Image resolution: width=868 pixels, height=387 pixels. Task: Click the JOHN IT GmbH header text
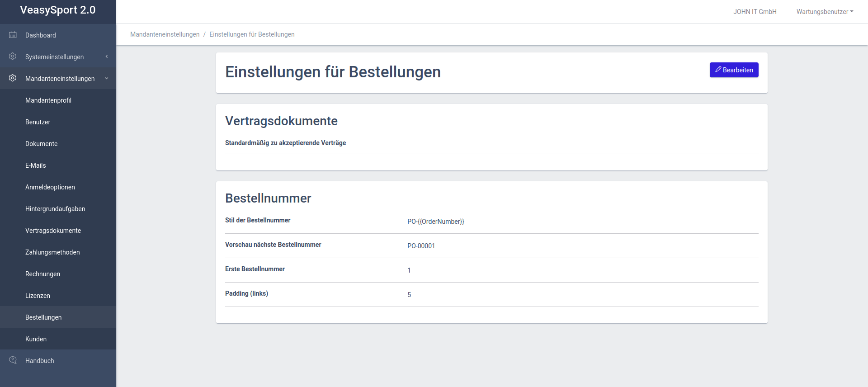click(x=755, y=12)
